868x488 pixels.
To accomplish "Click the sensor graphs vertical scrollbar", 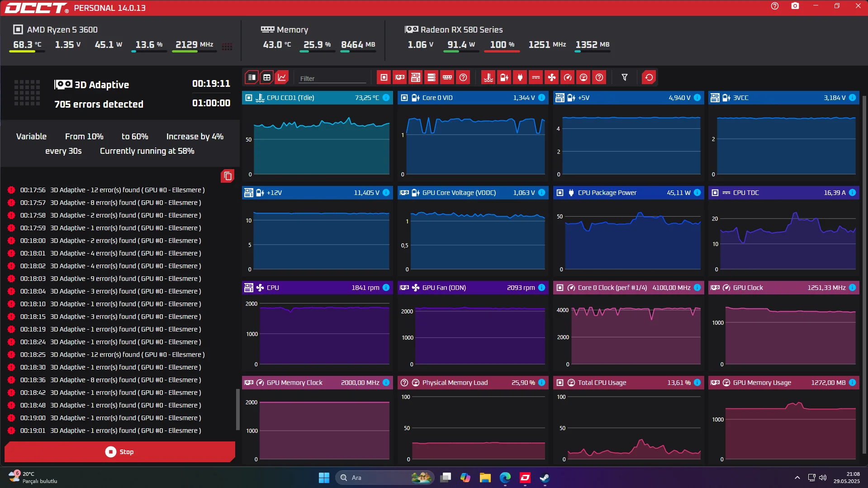I will (x=864, y=274).
